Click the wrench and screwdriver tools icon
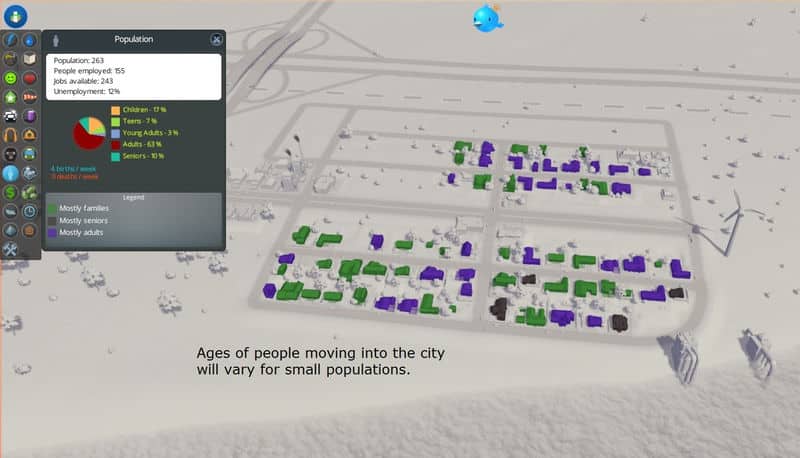 pos(11,249)
